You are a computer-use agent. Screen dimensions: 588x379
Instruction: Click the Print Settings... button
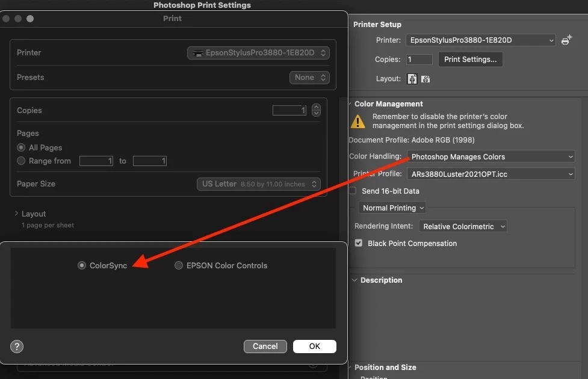[470, 59]
